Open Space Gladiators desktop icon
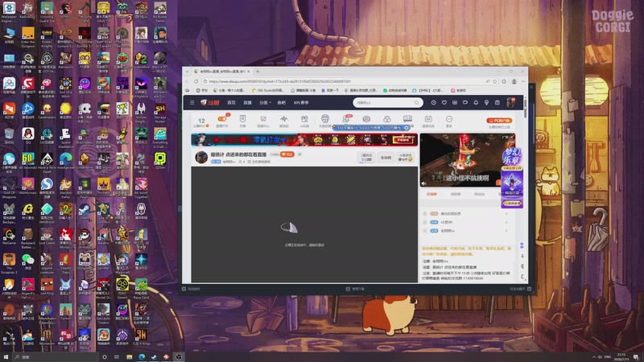Screen dimensions: 644x362 [65, 138]
